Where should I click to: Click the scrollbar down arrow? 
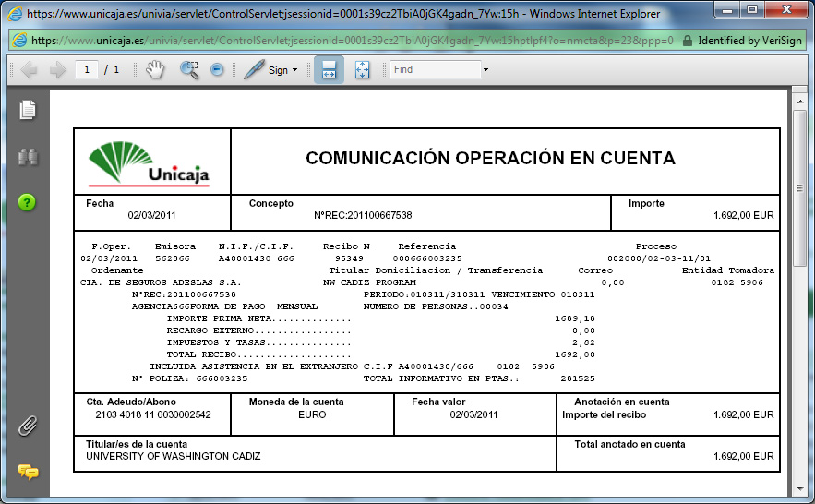[x=800, y=489]
